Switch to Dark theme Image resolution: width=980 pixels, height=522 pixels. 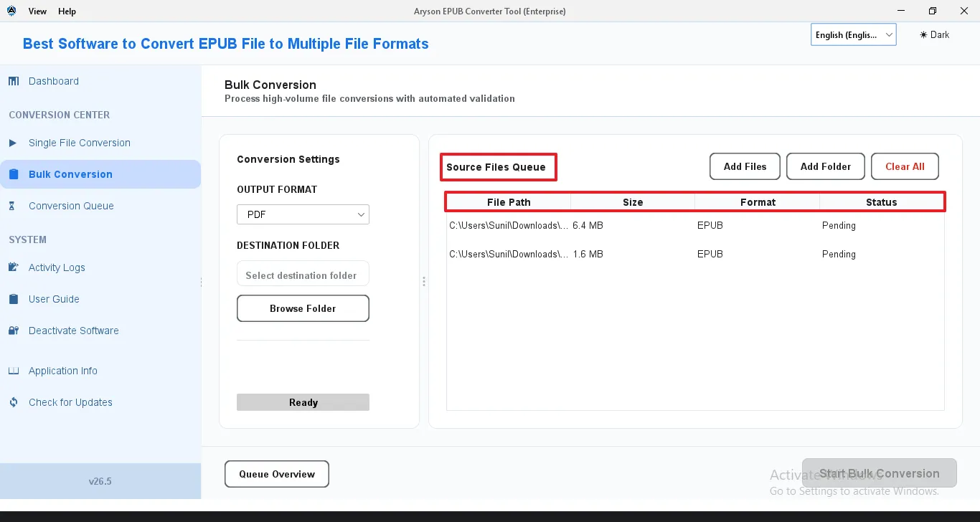[x=934, y=34]
